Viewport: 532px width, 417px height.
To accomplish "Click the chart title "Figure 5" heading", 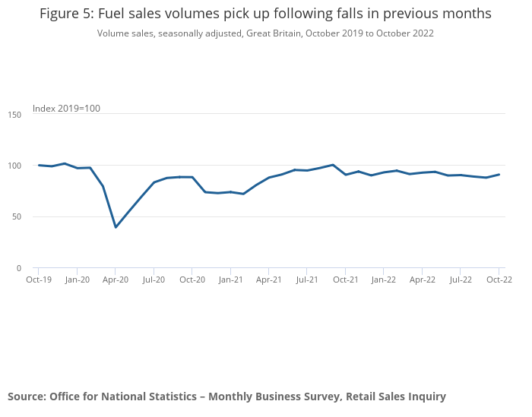I will click(x=265, y=14).
